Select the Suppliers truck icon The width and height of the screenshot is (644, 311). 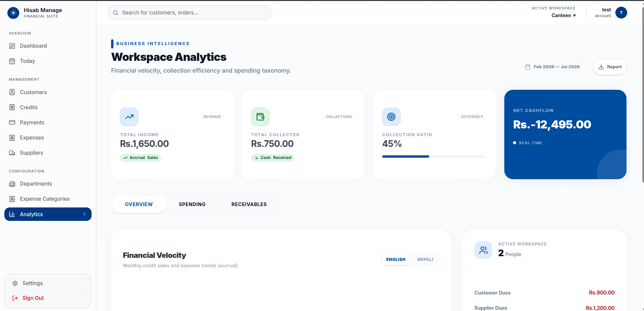(12, 153)
